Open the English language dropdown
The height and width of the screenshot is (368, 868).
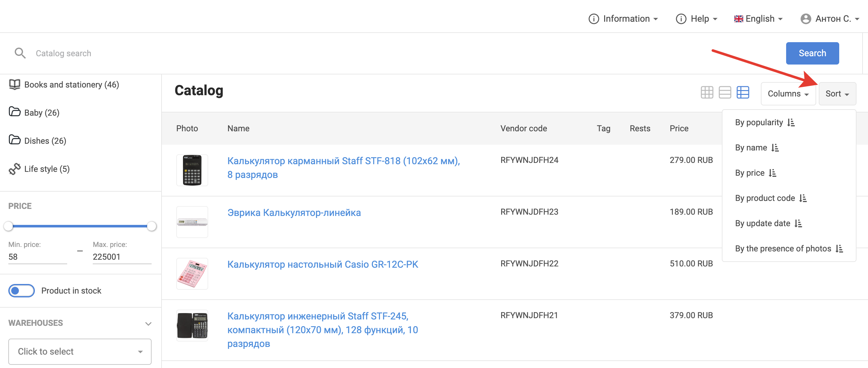(x=758, y=19)
